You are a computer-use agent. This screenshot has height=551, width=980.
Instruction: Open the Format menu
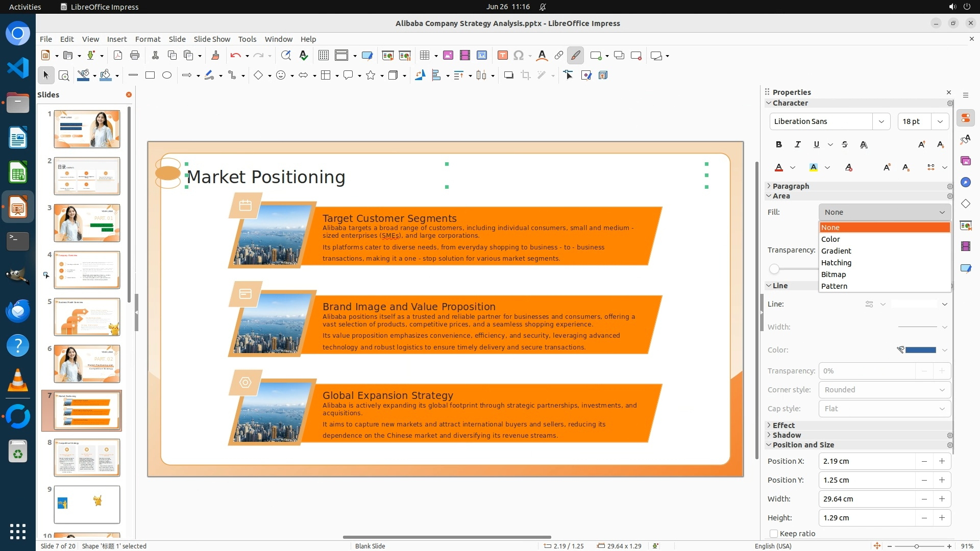coord(148,39)
